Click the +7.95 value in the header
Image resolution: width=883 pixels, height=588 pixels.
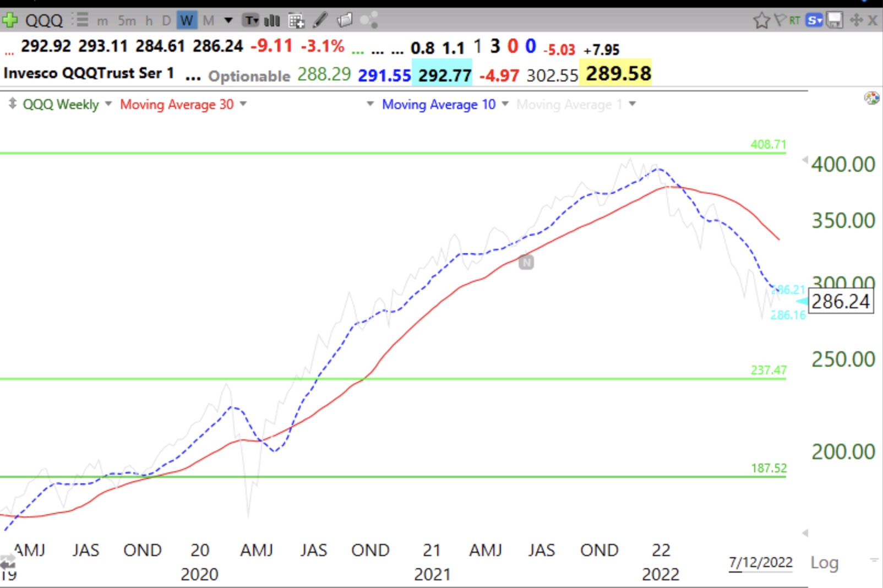[602, 50]
